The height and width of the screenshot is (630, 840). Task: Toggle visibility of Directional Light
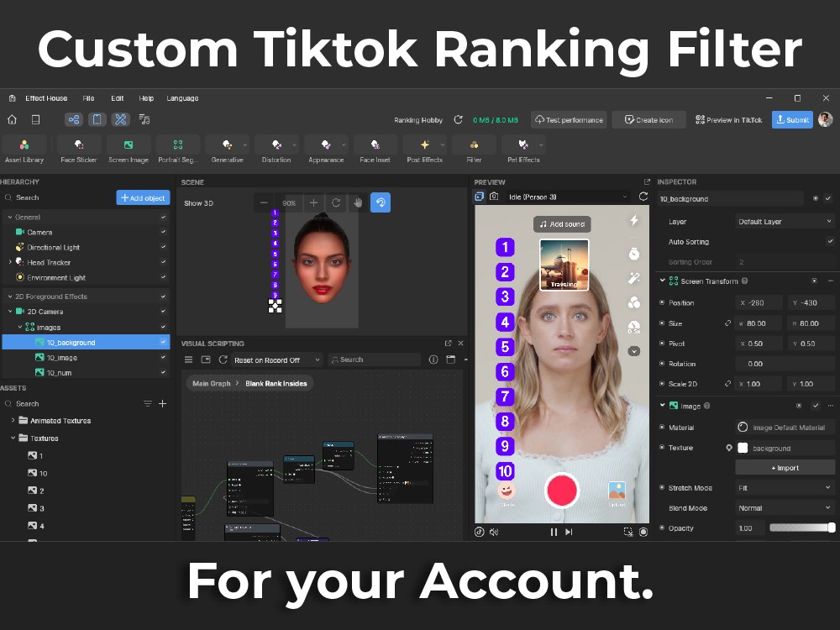tap(163, 247)
